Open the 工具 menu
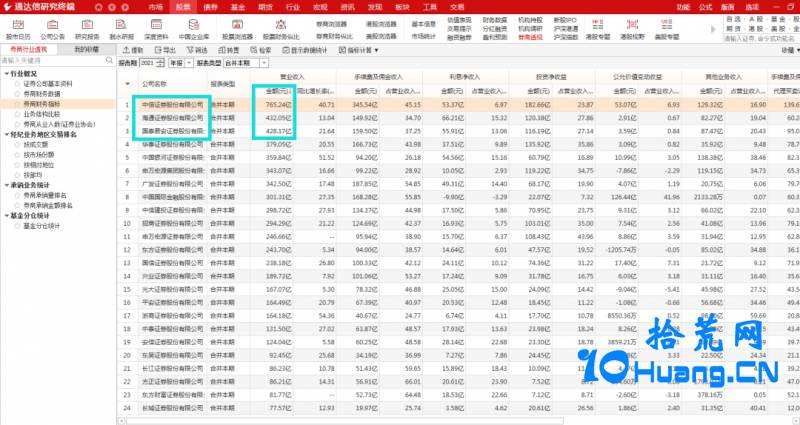800x425 pixels. coord(430,7)
